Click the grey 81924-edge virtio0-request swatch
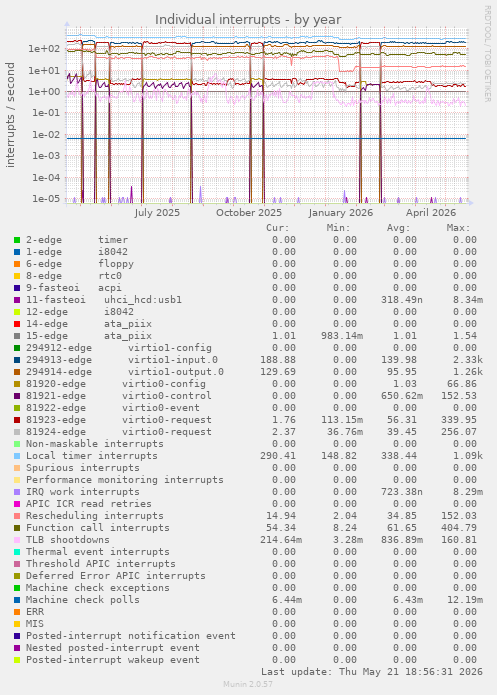This screenshot has height=695, width=497. 17,432
